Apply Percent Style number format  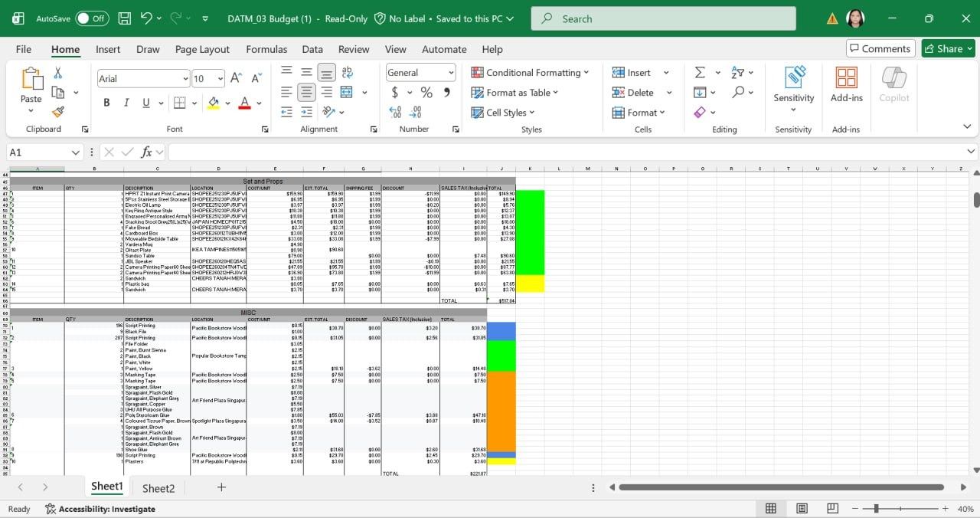pyautogui.click(x=426, y=93)
